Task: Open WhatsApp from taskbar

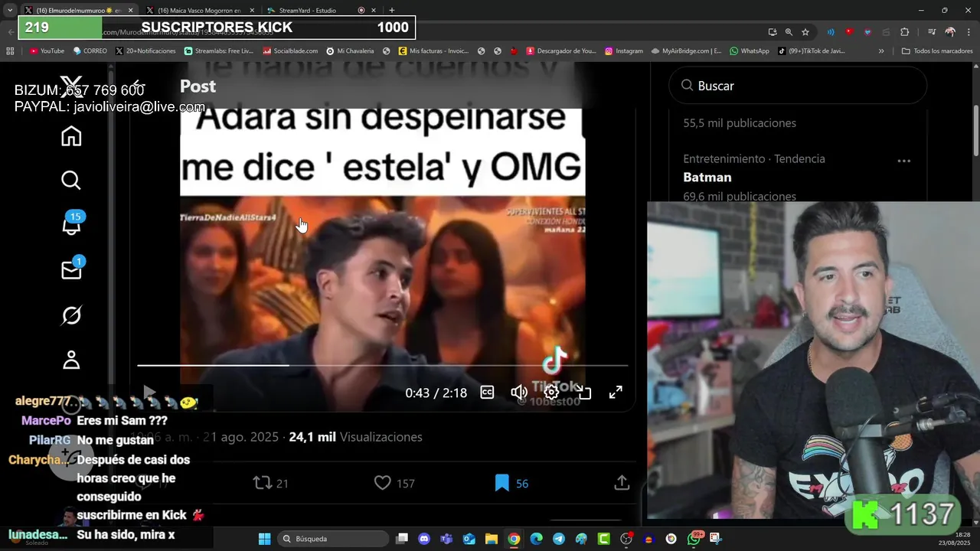Action: tap(694, 539)
